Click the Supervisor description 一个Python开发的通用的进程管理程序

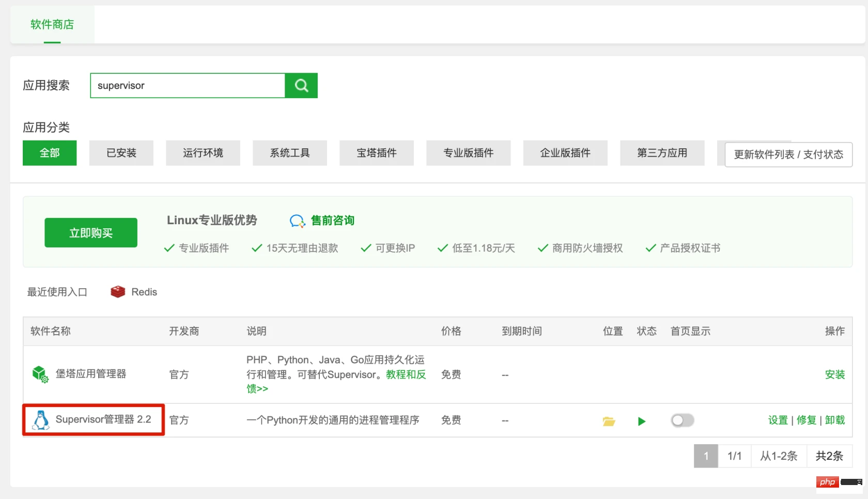[333, 420]
